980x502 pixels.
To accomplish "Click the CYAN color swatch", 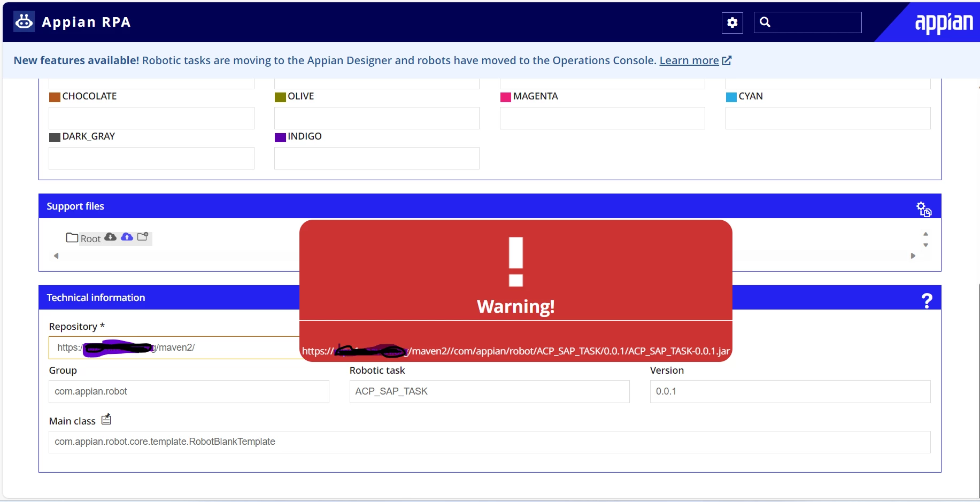I will (731, 97).
